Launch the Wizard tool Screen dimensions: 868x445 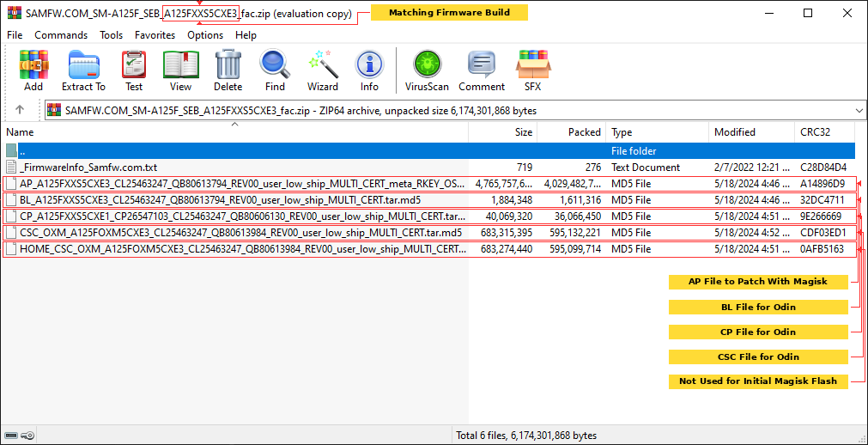[x=323, y=71]
